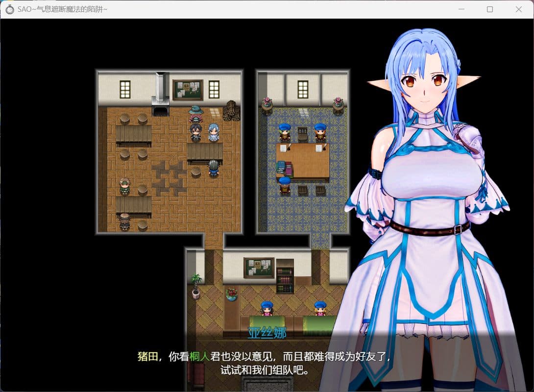Click the dialogue line starting with 猪田
This screenshot has height=392, width=534.
[264, 357]
